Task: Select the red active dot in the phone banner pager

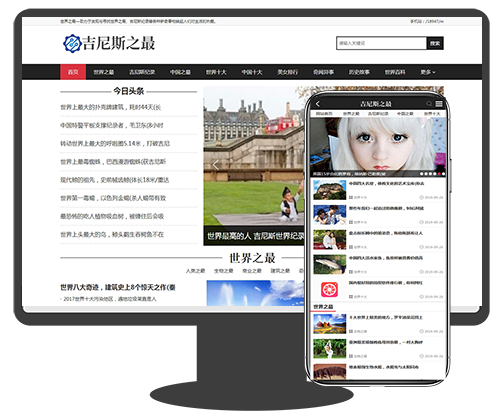Action: coord(439,174)
